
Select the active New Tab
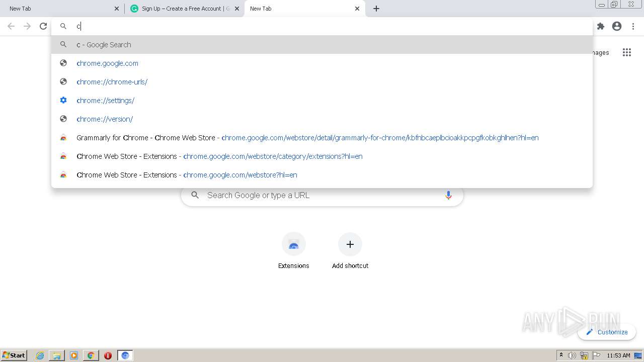pos(305,9)
